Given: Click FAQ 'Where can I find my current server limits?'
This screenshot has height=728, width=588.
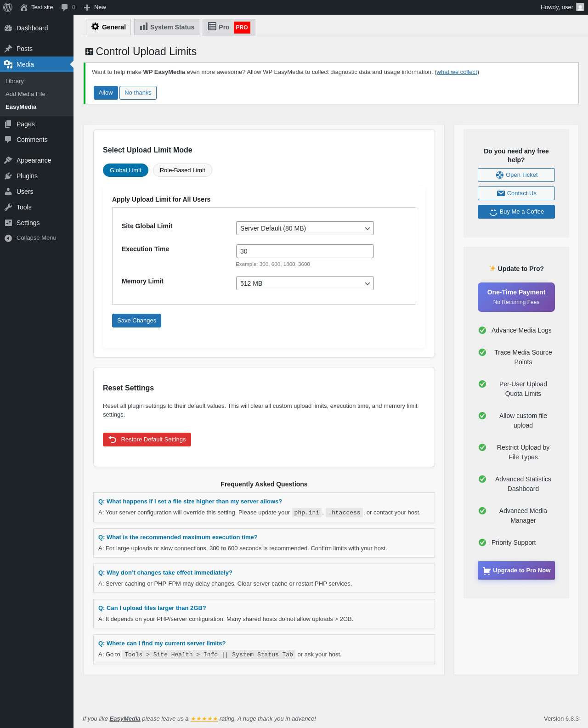Looking at the screenshot, I should (162, 643).
